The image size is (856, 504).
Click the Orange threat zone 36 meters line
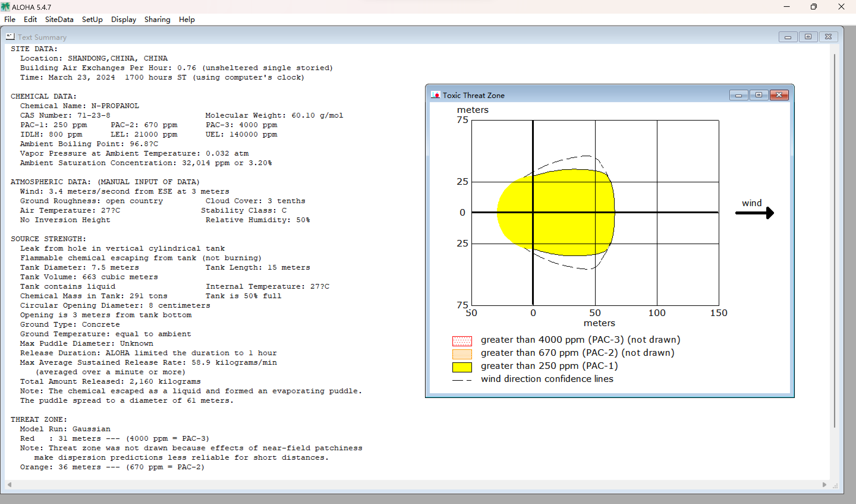point(112,467)
